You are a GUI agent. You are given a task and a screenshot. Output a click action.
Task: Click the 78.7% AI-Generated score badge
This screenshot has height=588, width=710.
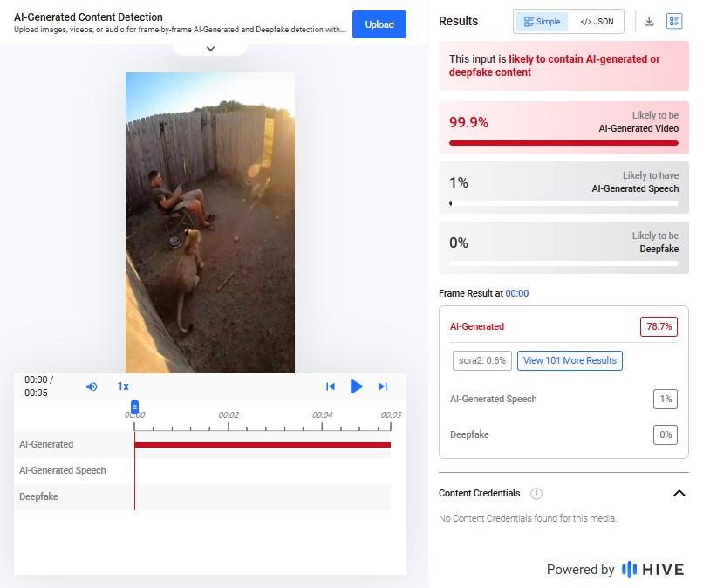click(x=659, y=326)
